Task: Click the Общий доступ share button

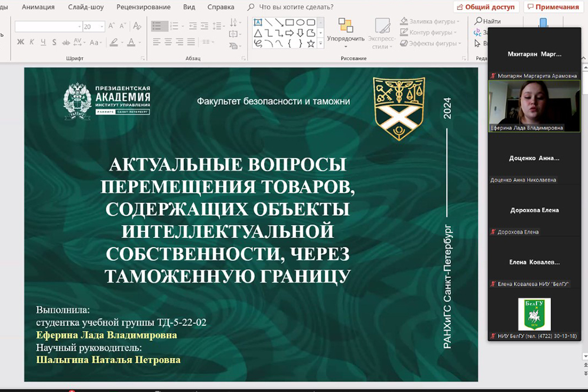Action: [x=486, y=7]
